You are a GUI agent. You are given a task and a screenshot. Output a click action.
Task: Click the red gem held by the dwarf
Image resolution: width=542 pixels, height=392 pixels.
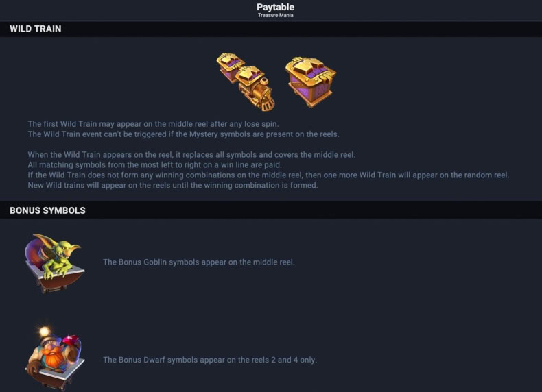click(x=71, y=340)
